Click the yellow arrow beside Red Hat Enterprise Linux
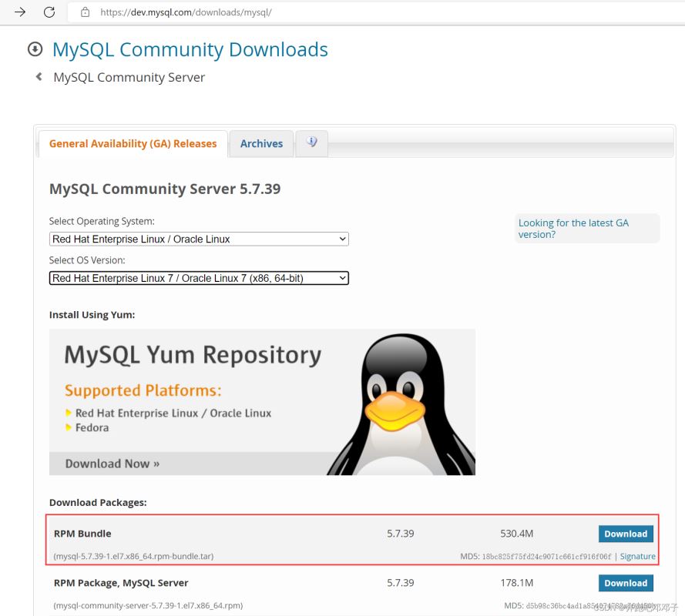The height and width of the screenshot is (616, 685). click(x=68, y=413)
